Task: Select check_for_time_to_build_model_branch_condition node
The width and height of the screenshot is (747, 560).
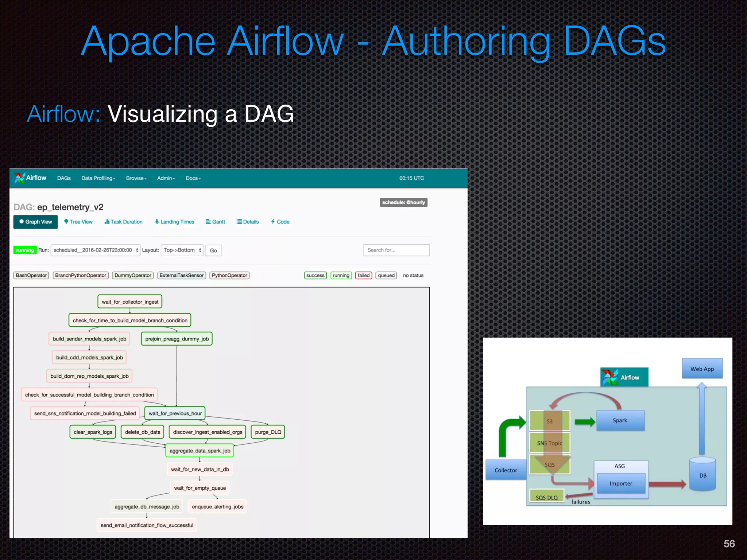Action: pos(130,320)
